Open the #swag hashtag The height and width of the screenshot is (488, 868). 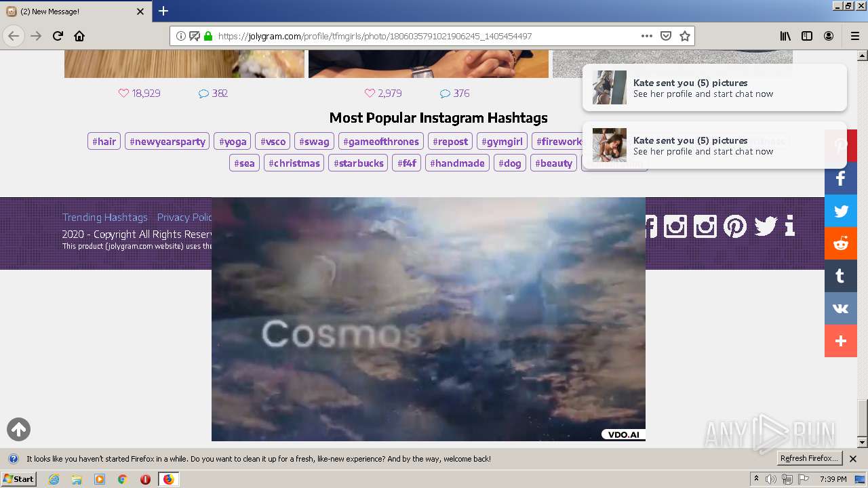(314, 141)
